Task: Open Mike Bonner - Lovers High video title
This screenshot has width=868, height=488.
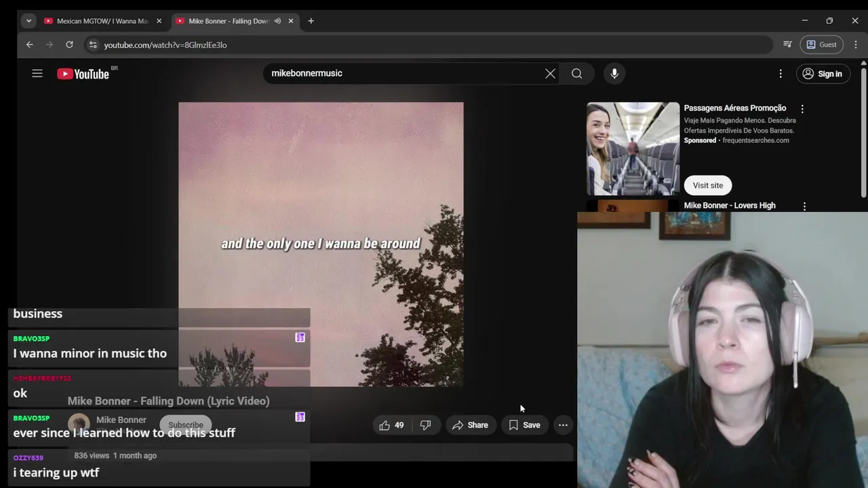Action: pyautogui.click(x=730, y=205)
